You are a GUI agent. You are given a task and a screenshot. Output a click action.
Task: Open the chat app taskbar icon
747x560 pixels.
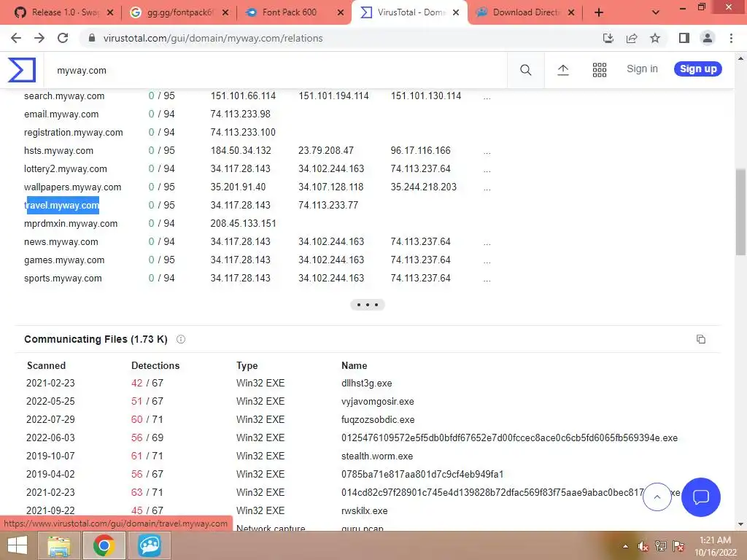[149, 545]
